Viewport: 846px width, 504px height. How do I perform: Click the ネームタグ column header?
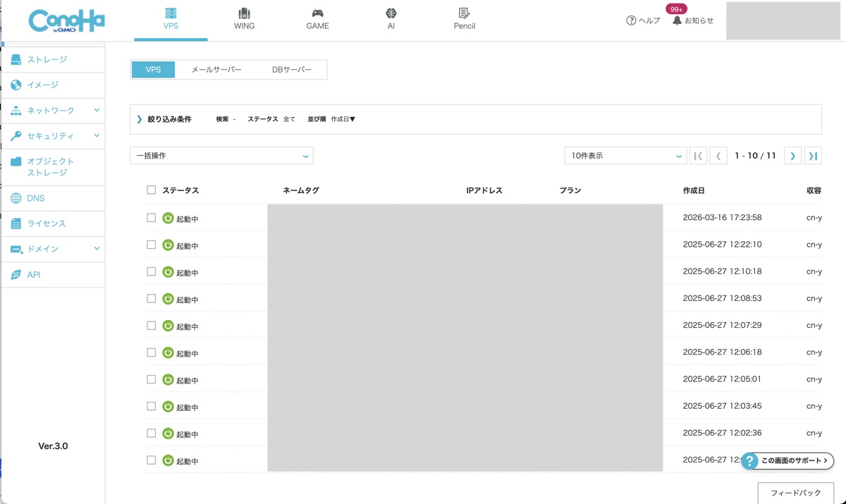click(x=301, y=190)
